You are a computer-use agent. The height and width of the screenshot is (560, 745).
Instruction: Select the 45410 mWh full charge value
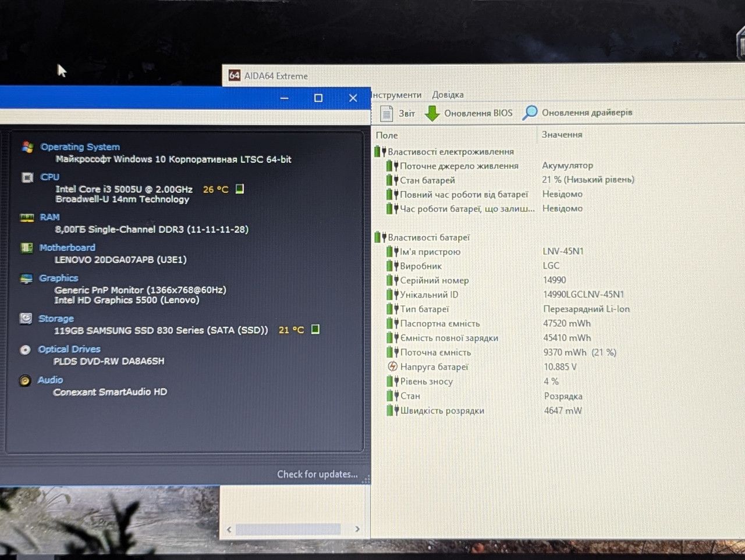567,338
